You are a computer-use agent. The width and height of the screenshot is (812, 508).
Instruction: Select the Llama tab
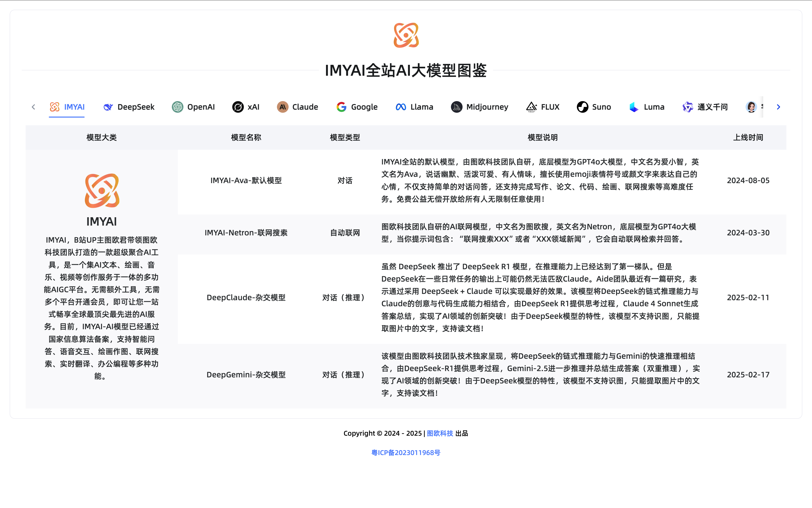(414, 107)
